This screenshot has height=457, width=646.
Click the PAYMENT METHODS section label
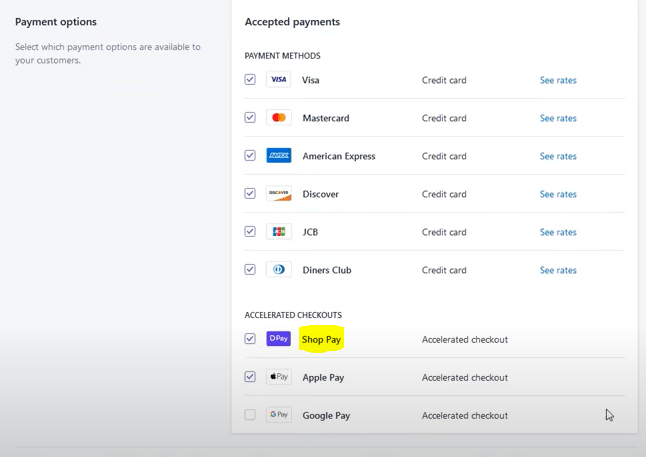(x=282, y=56)
